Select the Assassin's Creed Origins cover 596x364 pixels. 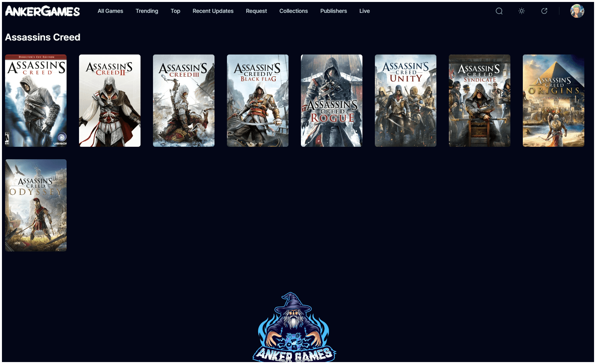(554, 100)
